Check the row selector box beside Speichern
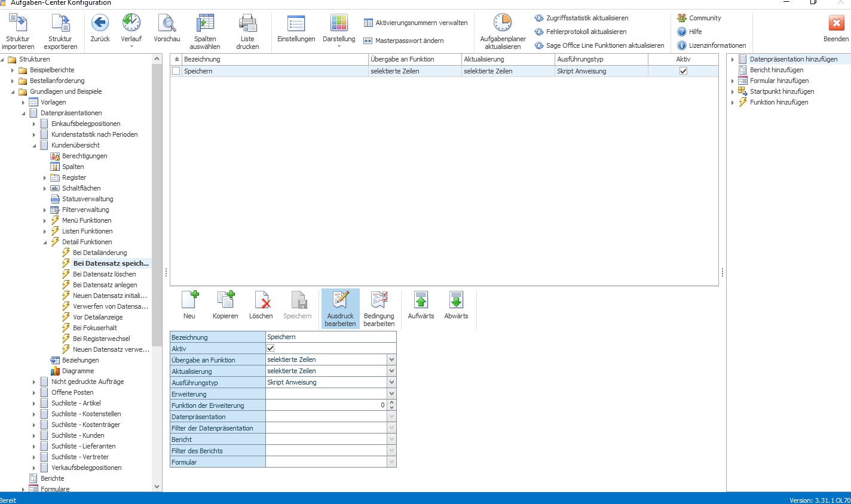The width and height of the screenshot is (851, 504). point(176,70)
